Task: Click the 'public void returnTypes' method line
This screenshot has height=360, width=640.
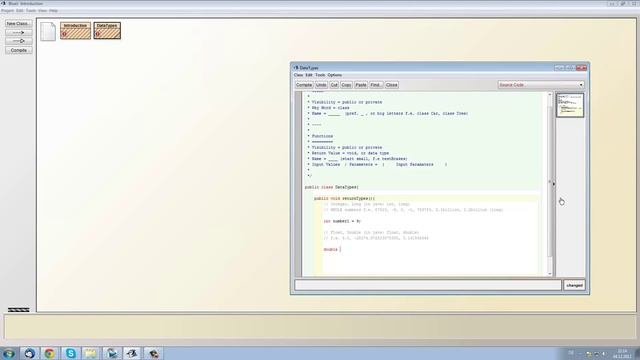Action: pyautogui.click(x=344, y=198)
